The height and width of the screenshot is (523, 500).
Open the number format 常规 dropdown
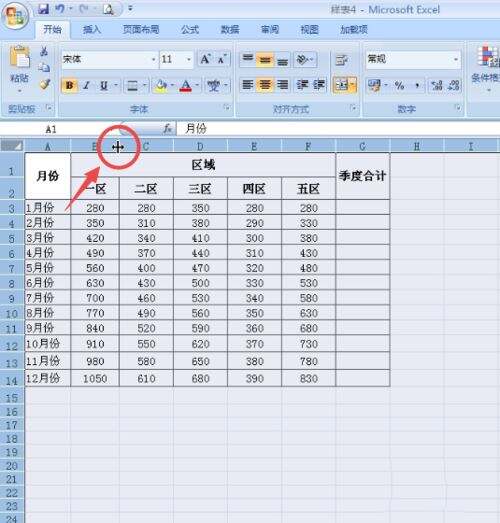(456, 60)
